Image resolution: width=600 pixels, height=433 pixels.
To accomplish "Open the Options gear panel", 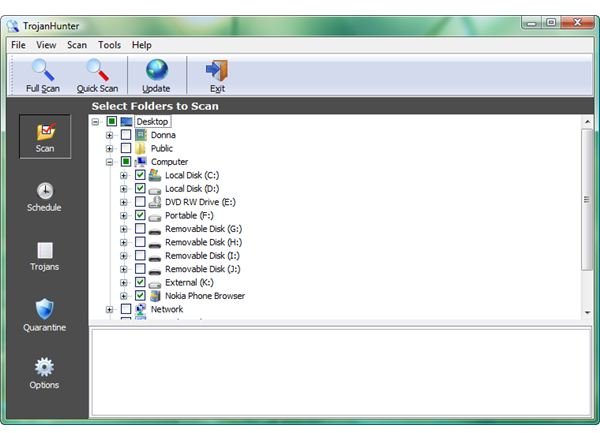I will pos(44,373).
